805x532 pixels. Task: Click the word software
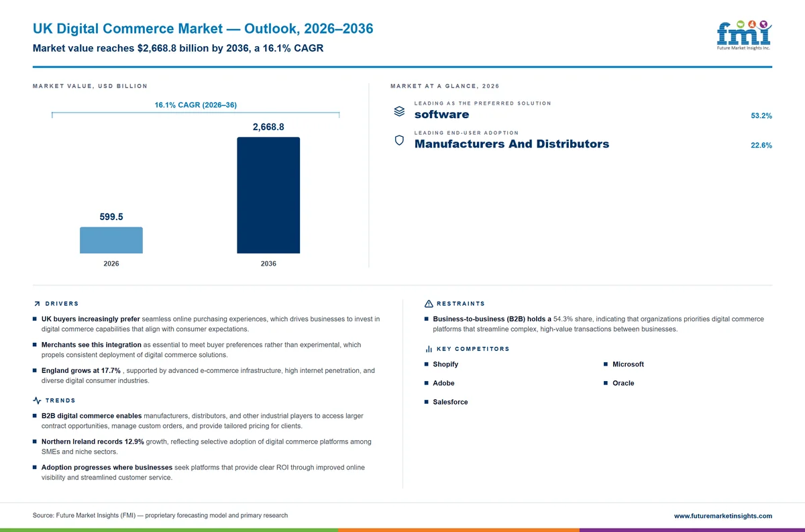441,115
